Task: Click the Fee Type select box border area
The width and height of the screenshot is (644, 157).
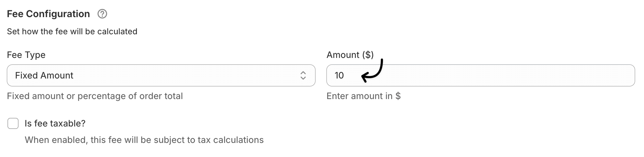Action: [161, 75]
